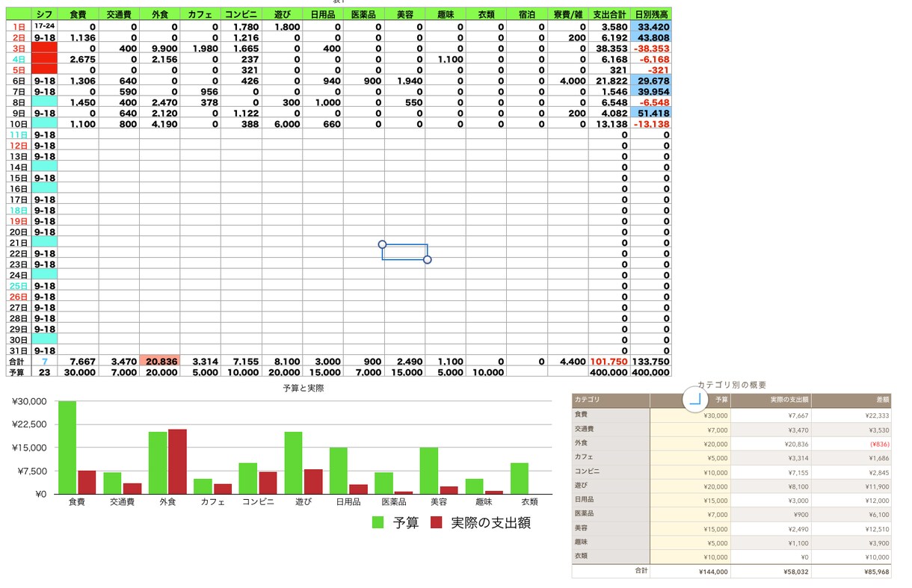Select the 外食 column header in the expense table
The image size is (912, 588).
tap(159, 14)
